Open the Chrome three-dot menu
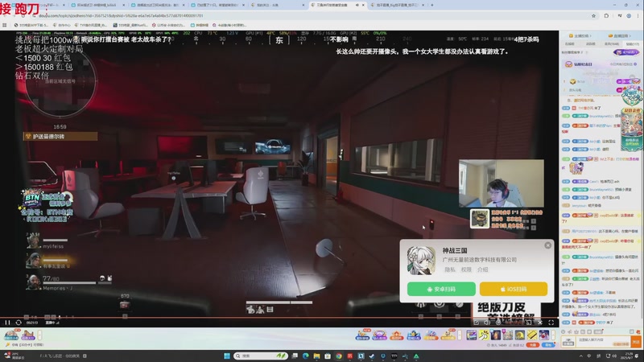Screen dimensions: 644x362 click(x=638, y=15)
